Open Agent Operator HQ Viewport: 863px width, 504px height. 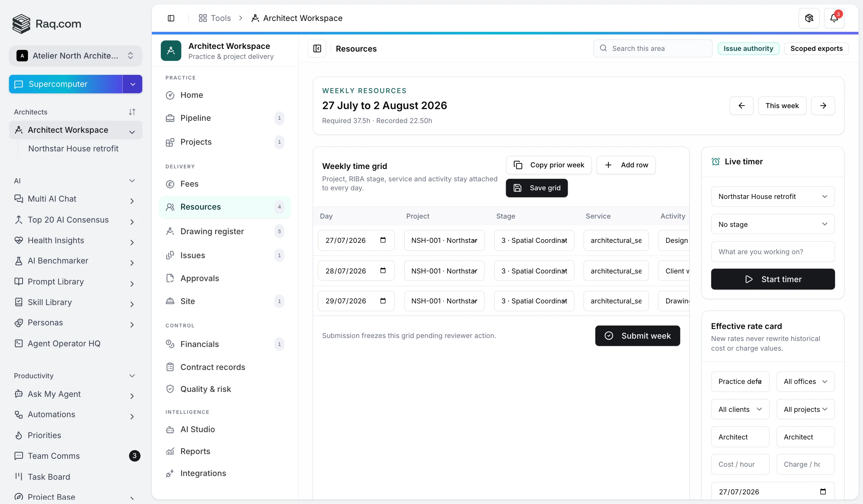(x=75, y=344)
